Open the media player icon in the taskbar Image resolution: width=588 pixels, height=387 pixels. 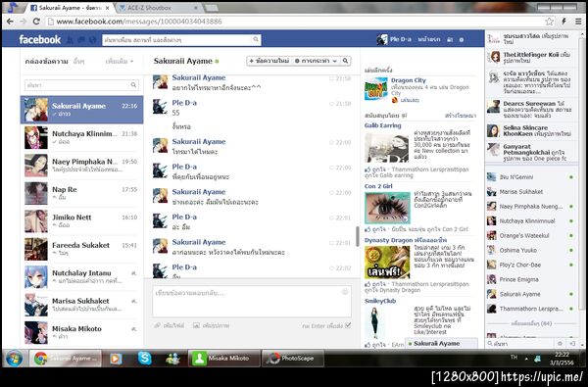click(116, 359)
